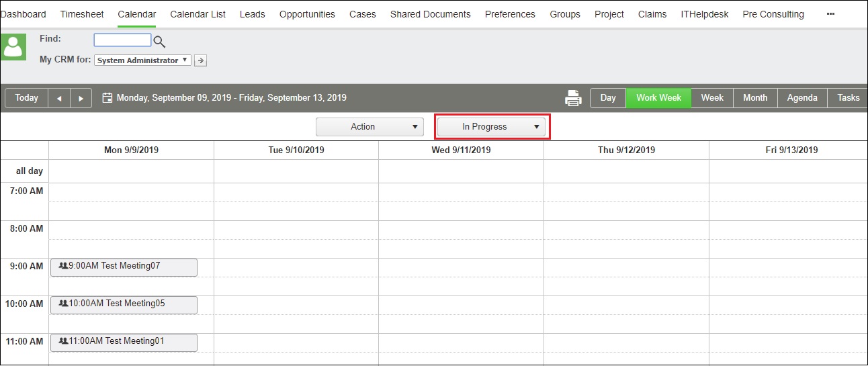Click the Thu 9/12/2019 column header

pyautogui.click(x=626, y=150)
